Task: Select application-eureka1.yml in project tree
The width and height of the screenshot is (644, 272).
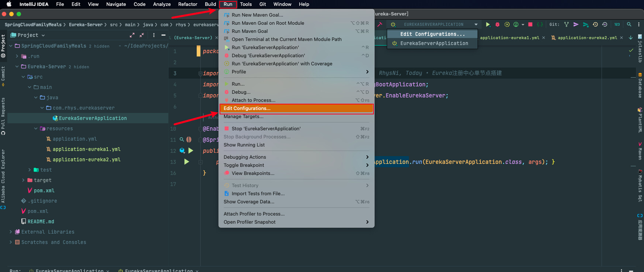Action: coord(86,149)
